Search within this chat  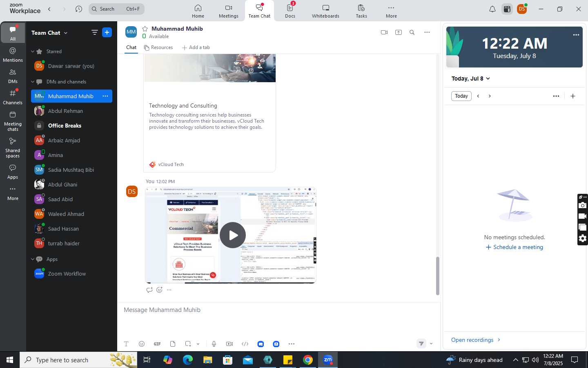[x=412, y=32]
